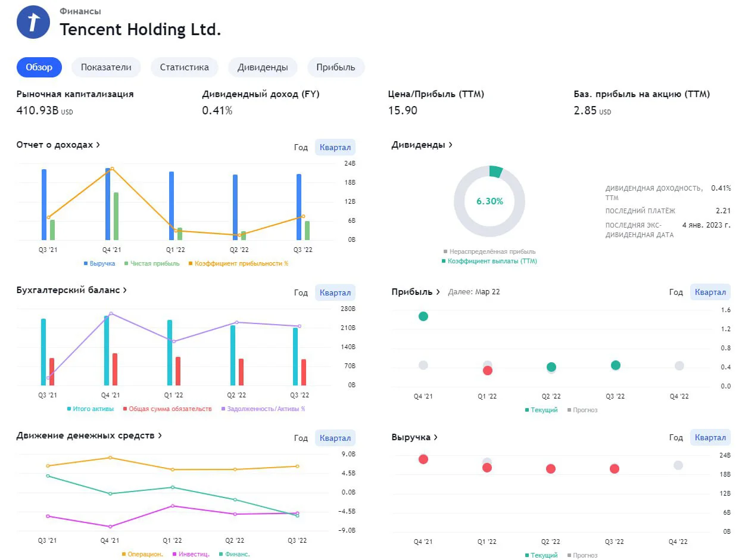Screen dimensions: 739x560
Task: Click the Последний платёж value 2.21
Action: coord(724,211)
